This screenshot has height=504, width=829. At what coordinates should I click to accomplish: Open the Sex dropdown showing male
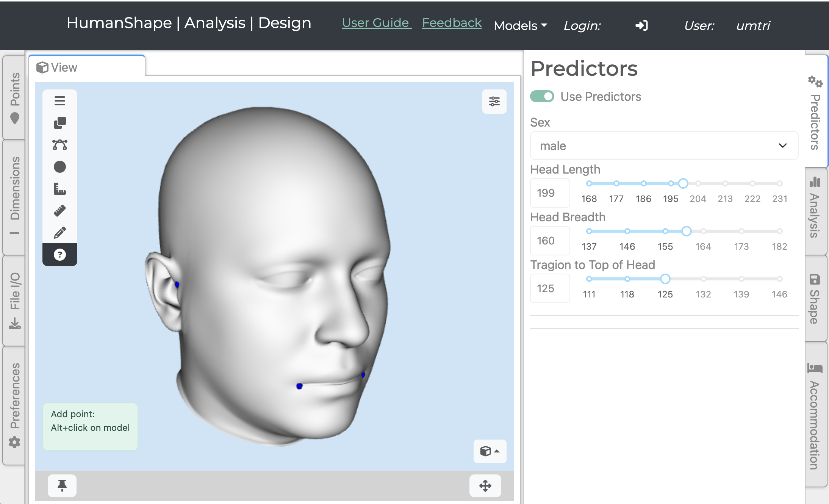click(x=664, y=146)
